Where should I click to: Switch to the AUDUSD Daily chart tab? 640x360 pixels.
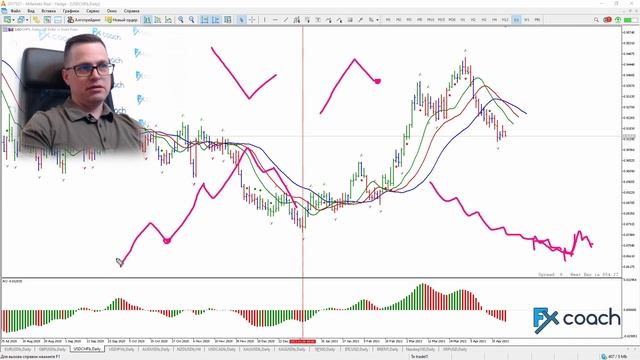pos(156,349)
